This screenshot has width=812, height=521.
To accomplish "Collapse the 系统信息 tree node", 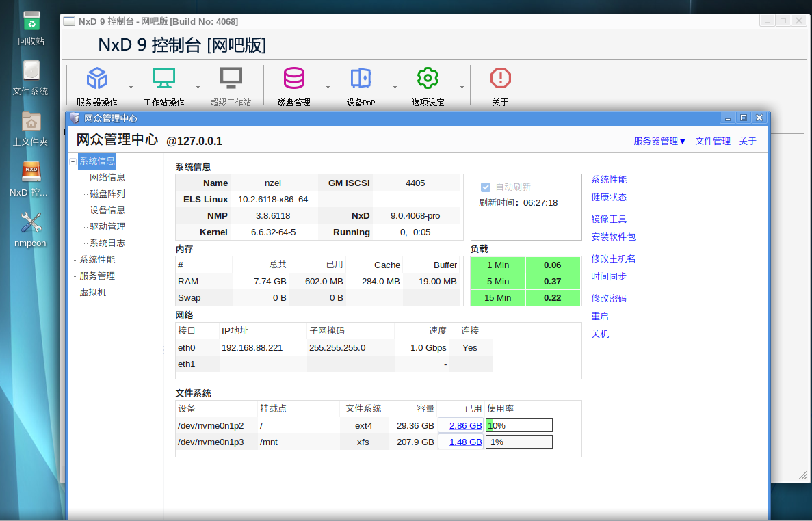I will 73,161.
